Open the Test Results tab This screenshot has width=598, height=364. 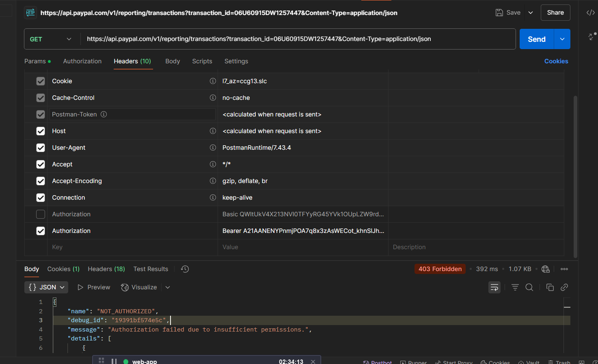151,269
